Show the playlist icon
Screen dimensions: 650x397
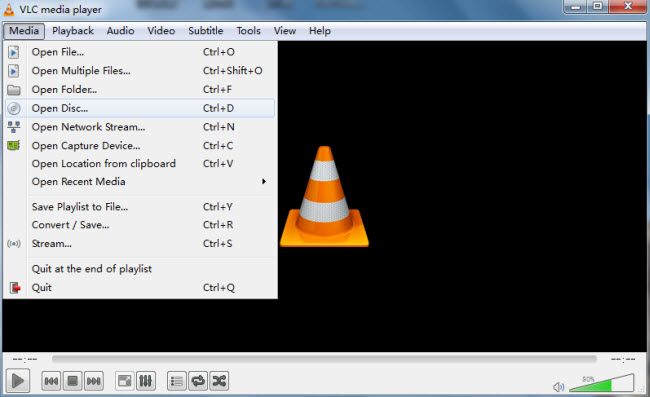pyautogui.click(x=177, y=381)
